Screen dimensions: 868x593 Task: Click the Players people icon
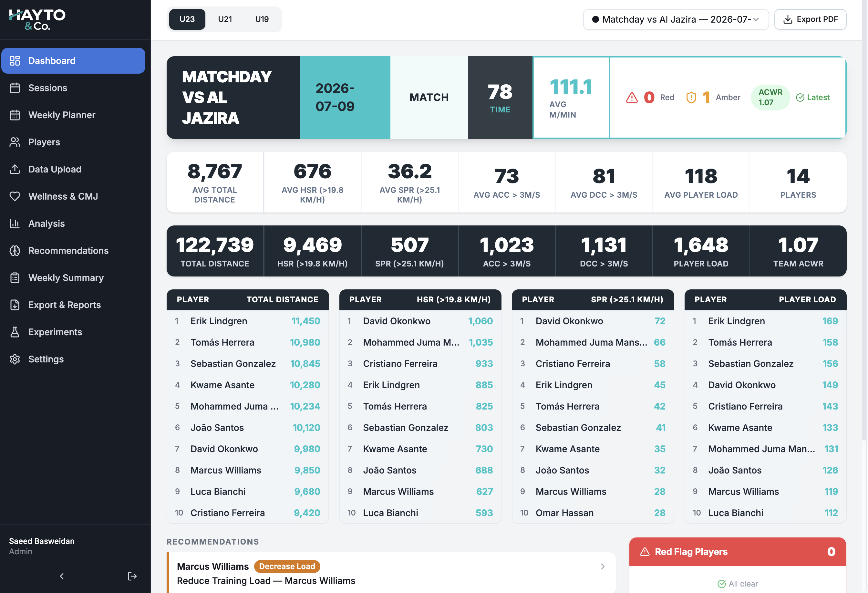tap(15, 142)
